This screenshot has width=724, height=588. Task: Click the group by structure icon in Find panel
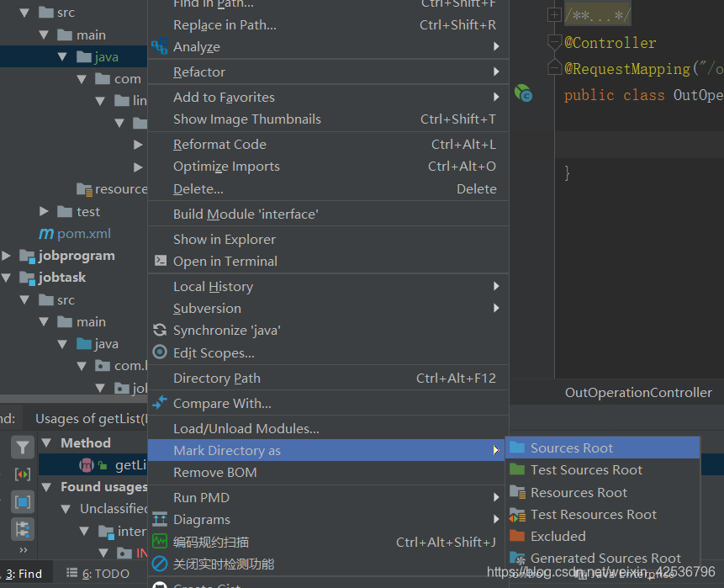23,529
